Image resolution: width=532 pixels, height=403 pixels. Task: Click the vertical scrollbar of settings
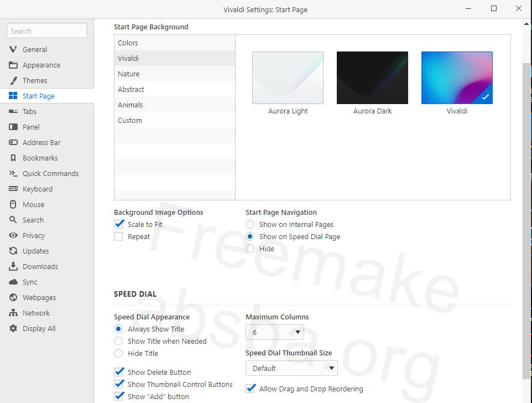point(526,221)
